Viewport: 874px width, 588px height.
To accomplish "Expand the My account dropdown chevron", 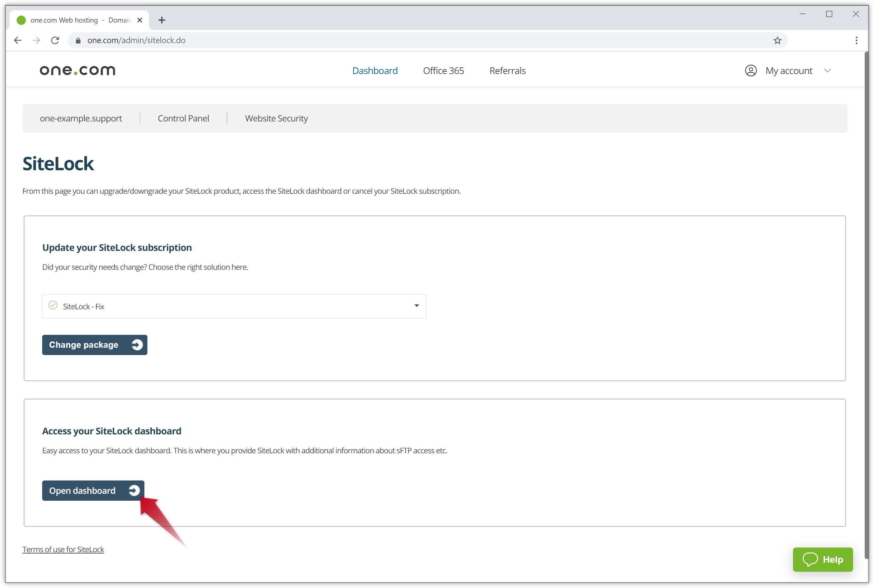I will click(828, 70).
